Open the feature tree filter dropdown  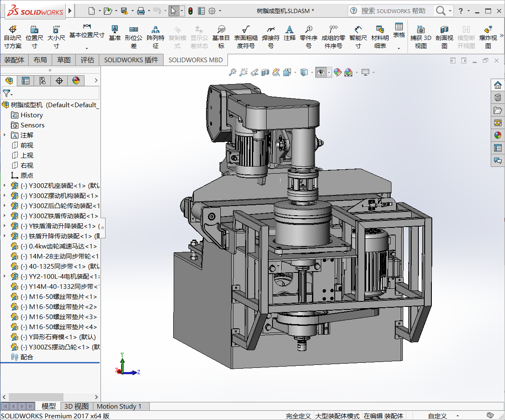tap(8, 93)
